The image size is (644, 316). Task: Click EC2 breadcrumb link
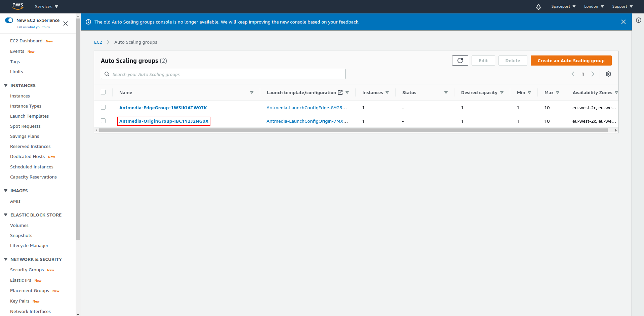pos(98,42)
